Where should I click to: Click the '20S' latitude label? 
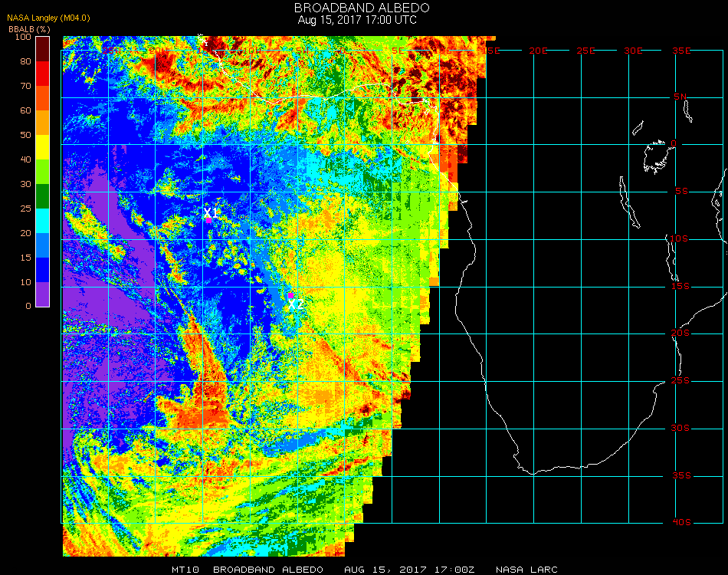680,333
